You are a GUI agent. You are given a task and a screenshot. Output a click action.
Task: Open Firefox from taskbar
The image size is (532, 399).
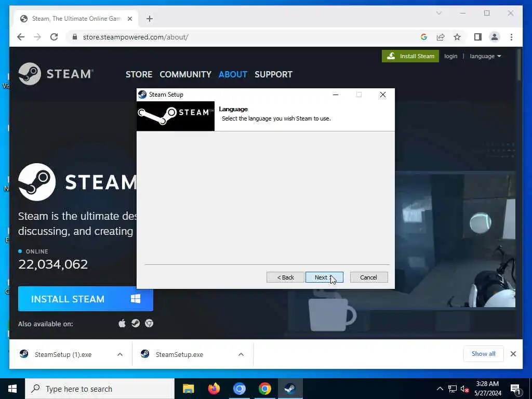(x=214, y=389)
